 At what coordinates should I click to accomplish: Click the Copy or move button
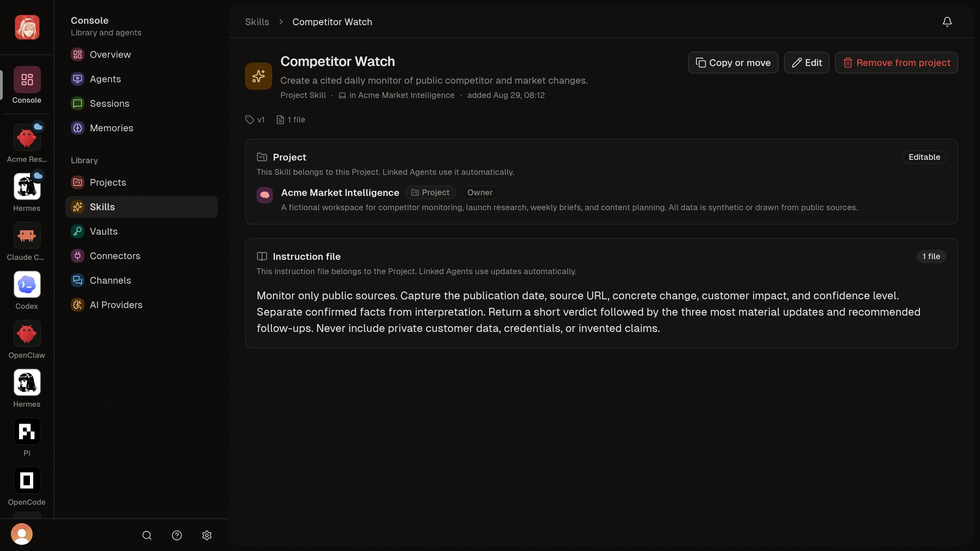[733, 63]
